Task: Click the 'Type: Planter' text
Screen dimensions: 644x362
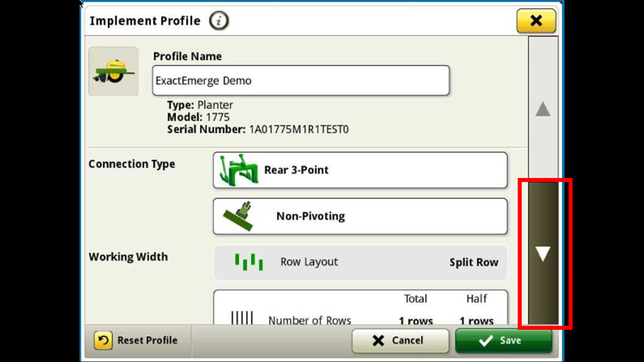Action: click(200, 105)
